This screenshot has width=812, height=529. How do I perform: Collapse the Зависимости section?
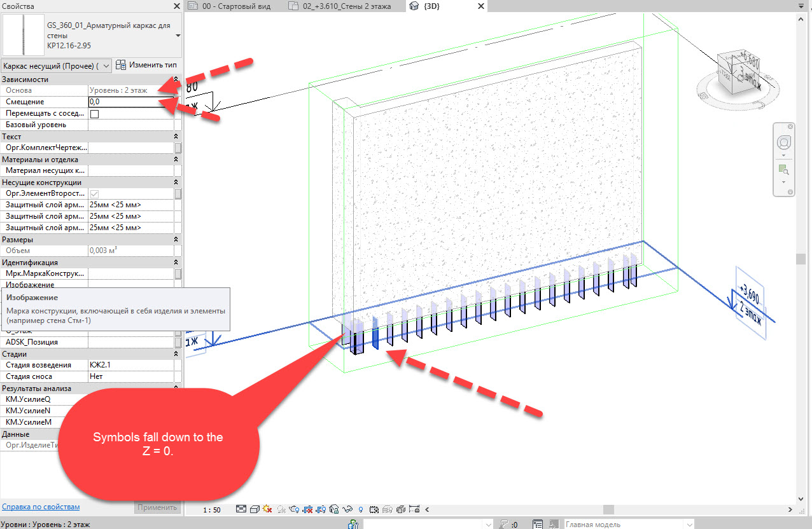pyautogui.click(x=176, y=79)
